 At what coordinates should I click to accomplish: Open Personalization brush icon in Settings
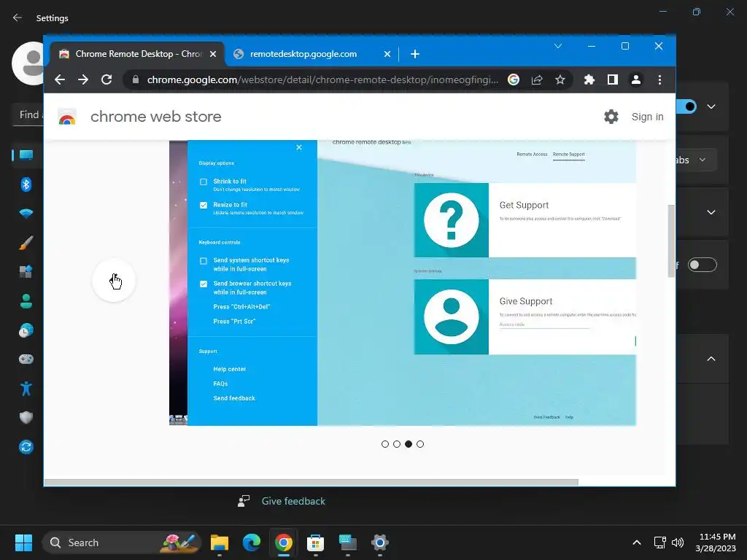click(26, 243)
